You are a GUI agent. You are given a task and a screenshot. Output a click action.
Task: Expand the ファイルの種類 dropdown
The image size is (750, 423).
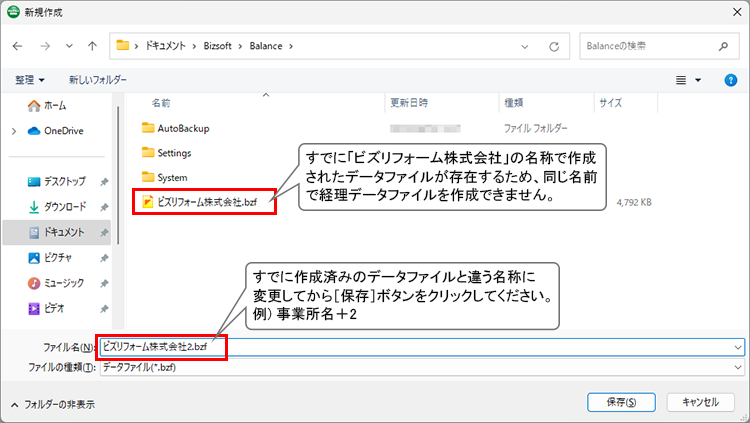click(x=738, y=367)
